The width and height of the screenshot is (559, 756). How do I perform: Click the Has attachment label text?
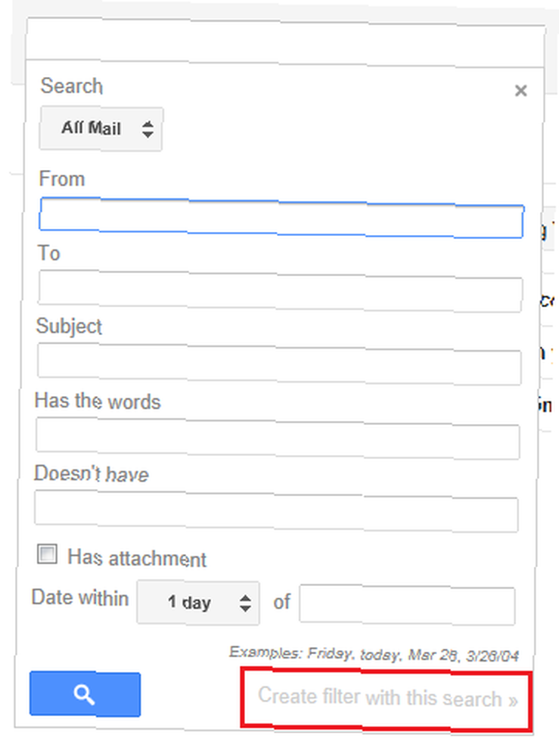click(x=137, y=559)
